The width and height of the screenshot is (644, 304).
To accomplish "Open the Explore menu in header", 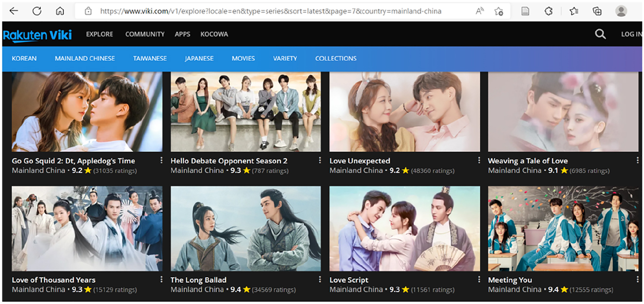I will [99, 34].
